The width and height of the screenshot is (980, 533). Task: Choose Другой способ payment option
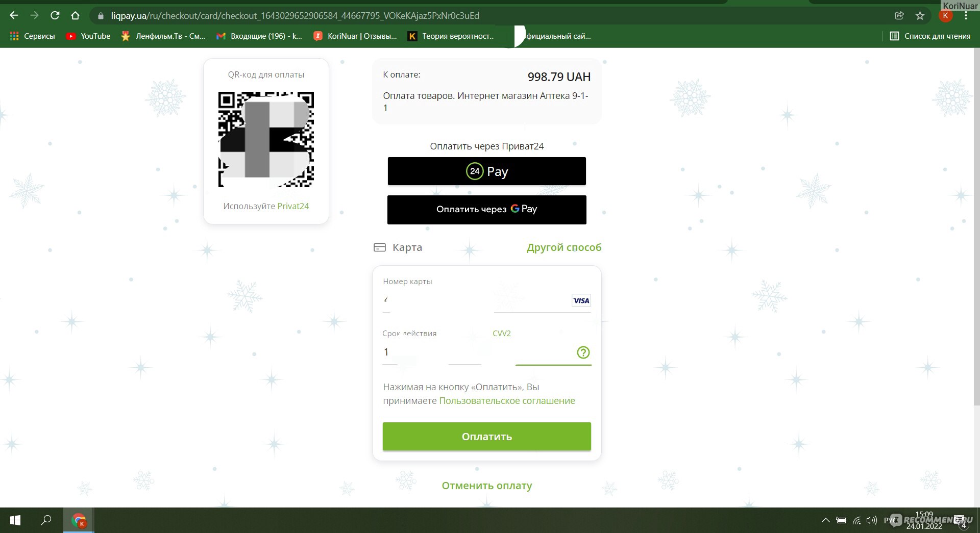point(564,247)
